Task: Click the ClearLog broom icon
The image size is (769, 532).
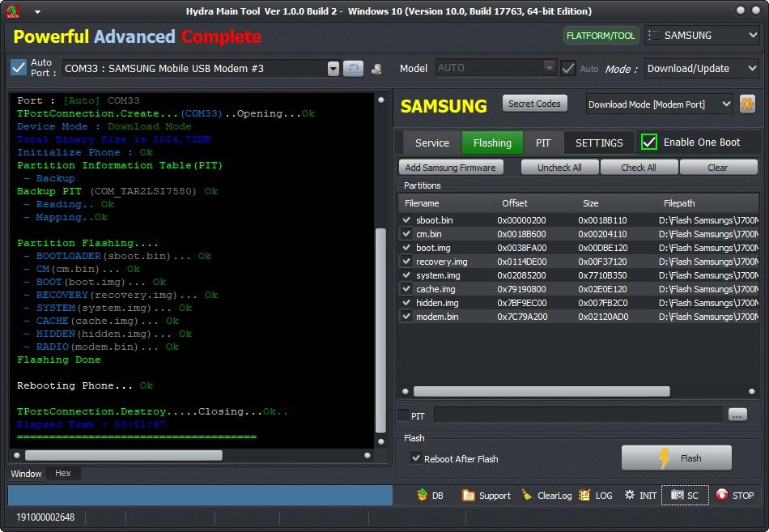Action: click(527, 495)
